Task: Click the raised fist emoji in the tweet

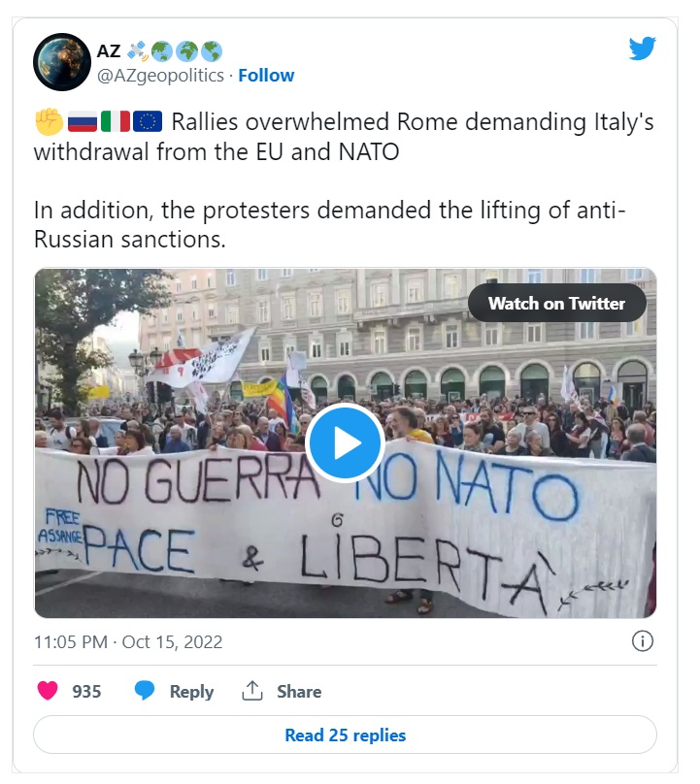Action: pyautogui.click(x=49, y=122)
